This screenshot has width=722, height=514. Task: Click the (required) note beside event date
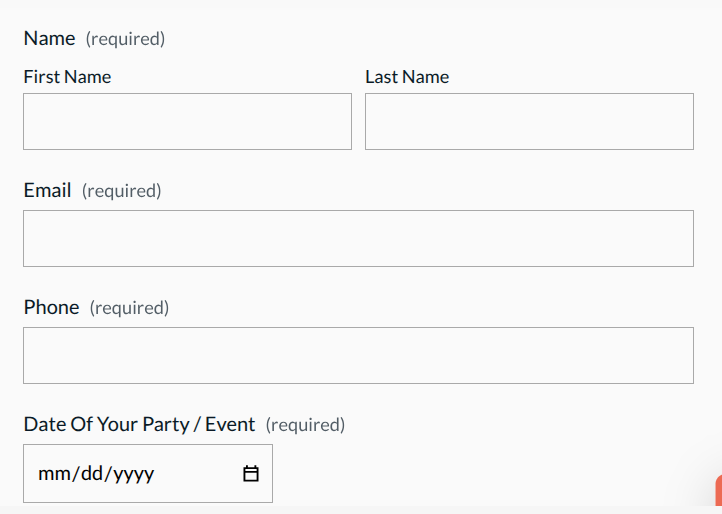(x=305, y=425)
